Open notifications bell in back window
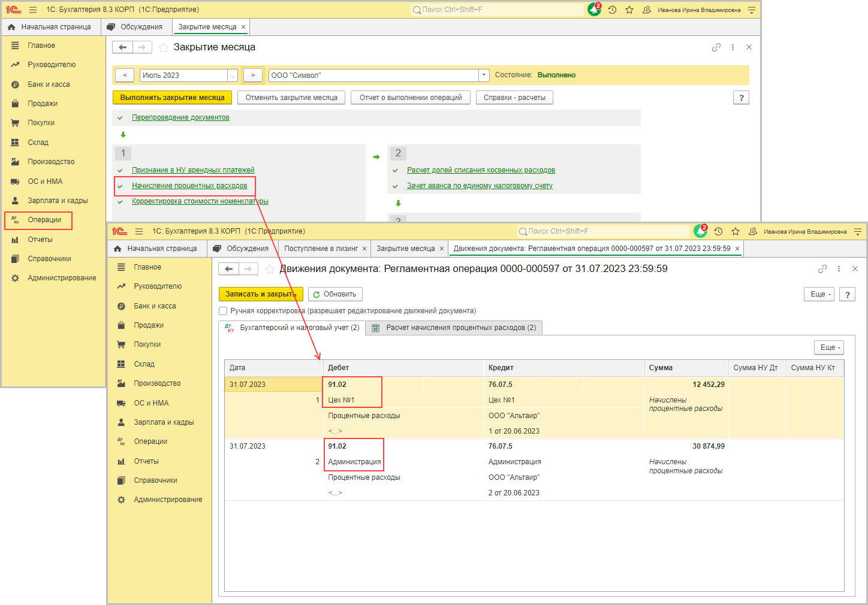This screenshot has height=605, width=868. pyautogui.click(x=594, y=10)
